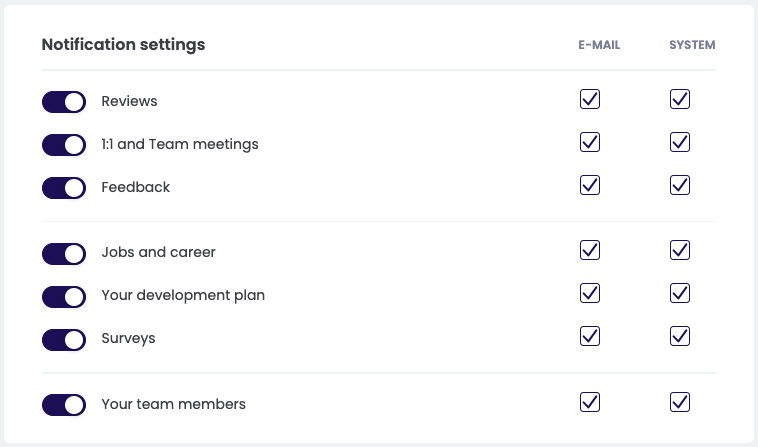Uncheck E-mail for Your development plan
The image size is (758, 447).
[590, 293]
